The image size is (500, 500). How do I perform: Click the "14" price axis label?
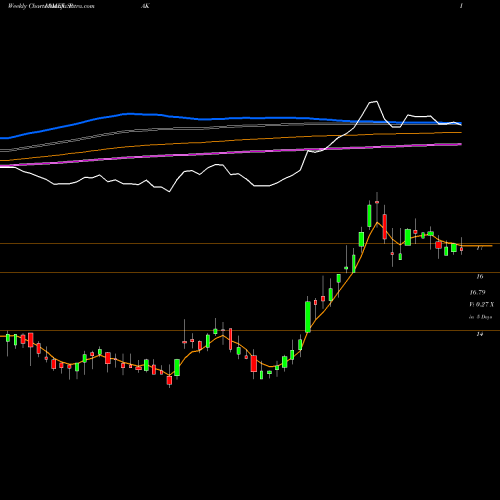[x=480, y=334]
